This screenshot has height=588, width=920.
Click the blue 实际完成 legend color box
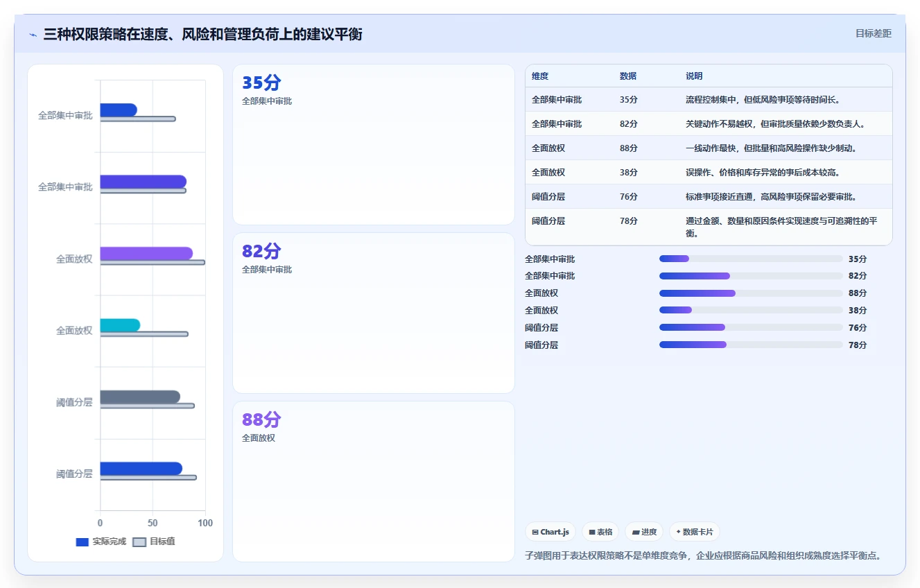click(x=83, y=542)
